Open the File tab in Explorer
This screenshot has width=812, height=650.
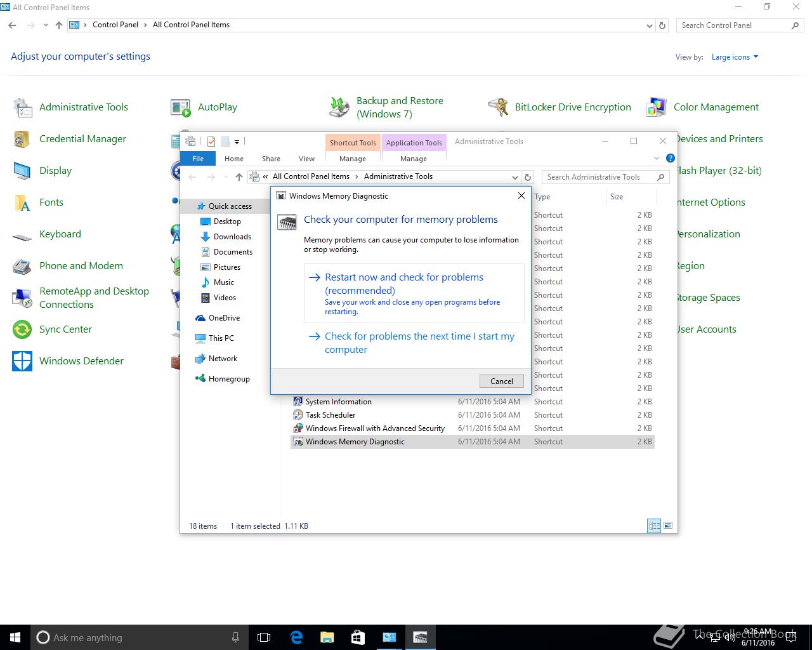point(198,159)
